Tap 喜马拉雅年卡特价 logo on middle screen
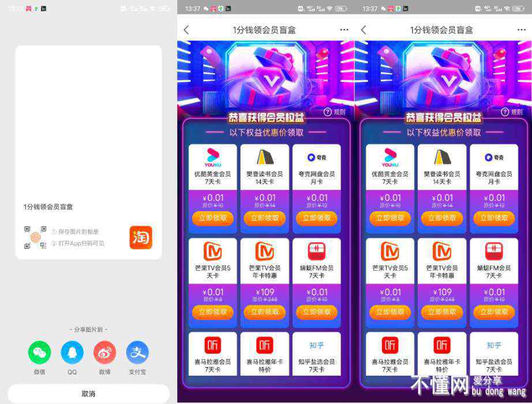 265,345
